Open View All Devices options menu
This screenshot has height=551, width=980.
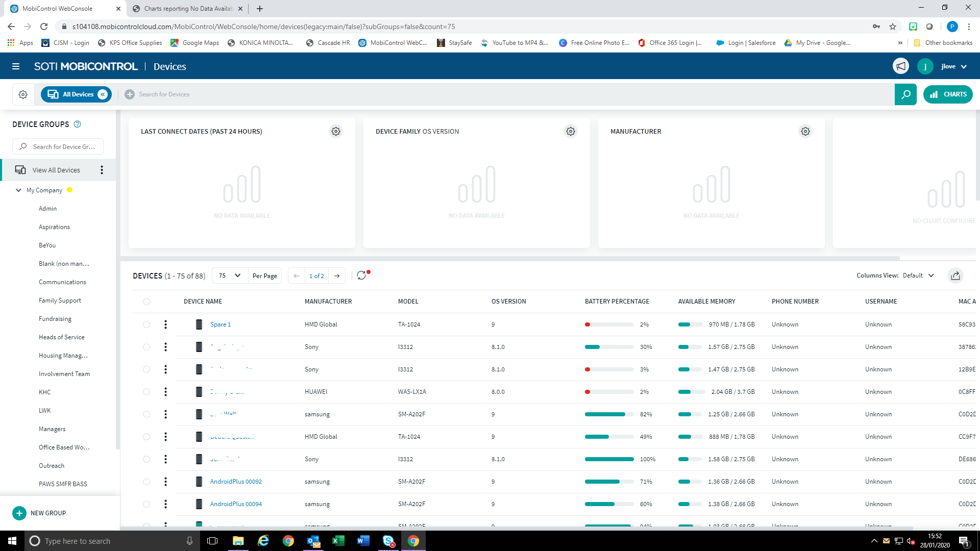click(x=102, y=170)
